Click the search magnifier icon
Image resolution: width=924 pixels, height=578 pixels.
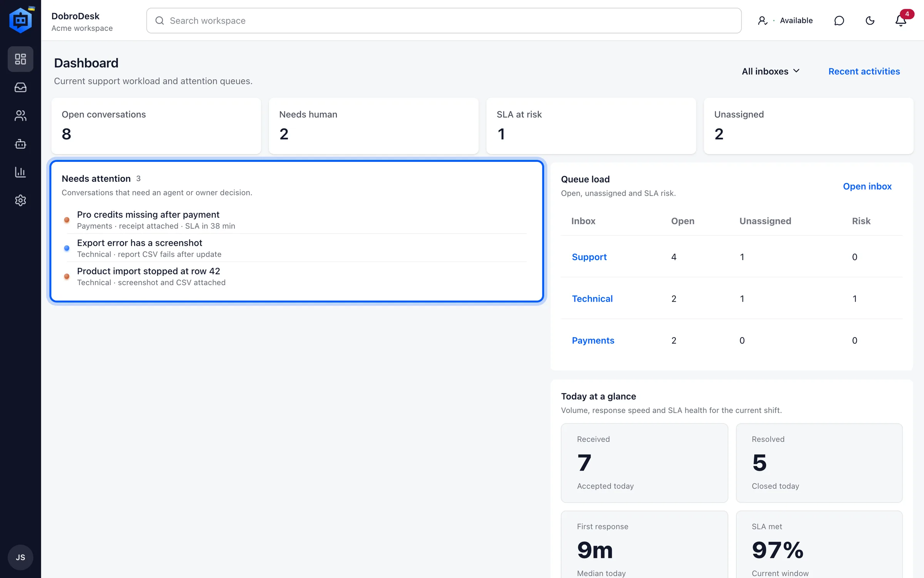tap(159, 20)
